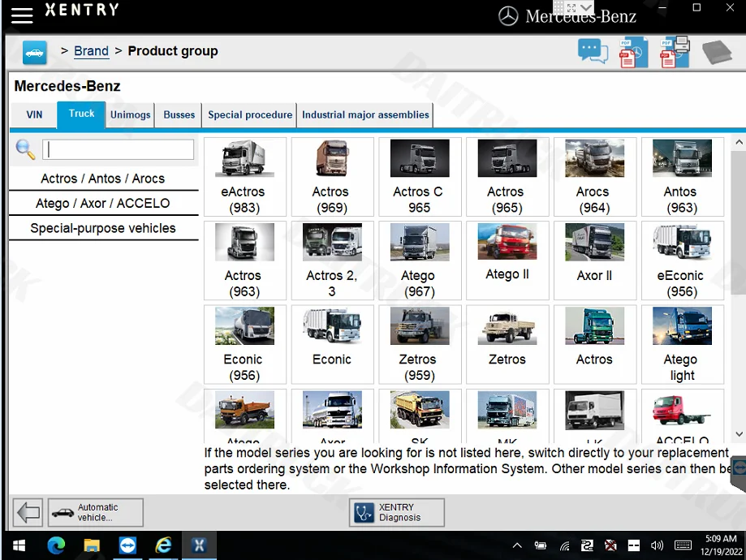Open the Special procedure tab

[250, 114]
